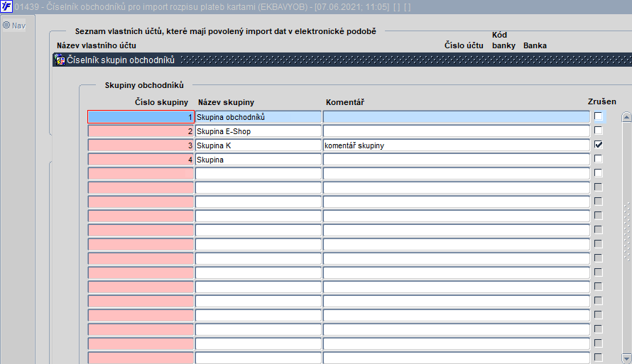Click 'Zrušen' column header
Screen dimensions: 632x364
(x=601, y=101)
